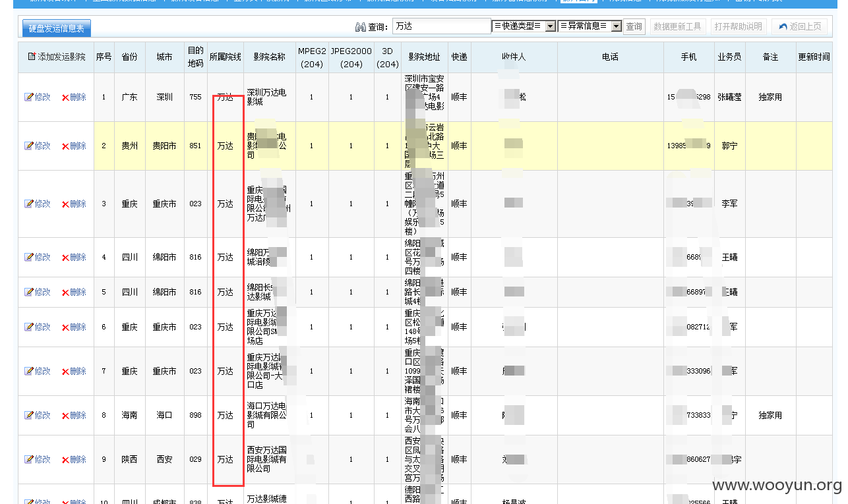This screenshot has width=848, height=504.
Task: Edit row 2 贵阳市 via 修改 pencil icon
Action: pos(28,146)
